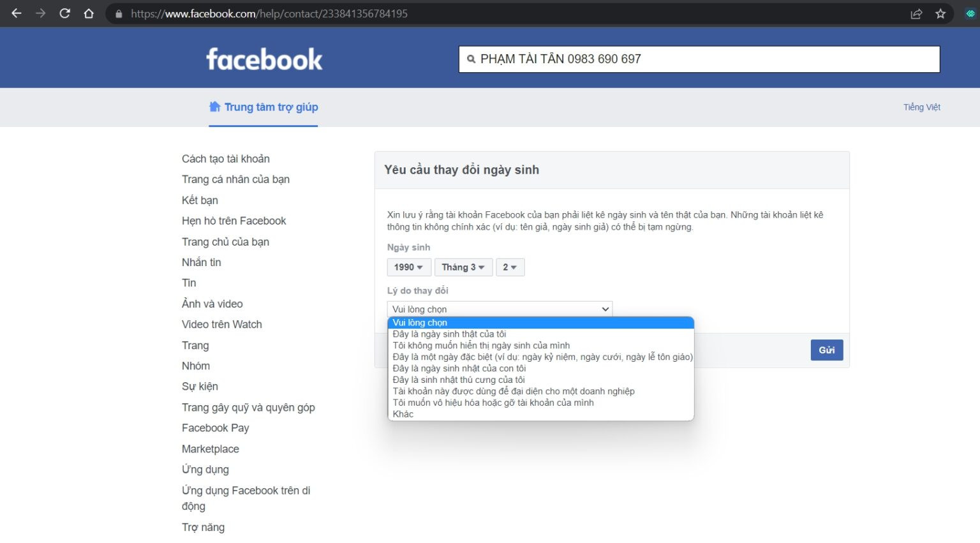
Task: Bookmark page with star icon
Action: tap(940, 13)
